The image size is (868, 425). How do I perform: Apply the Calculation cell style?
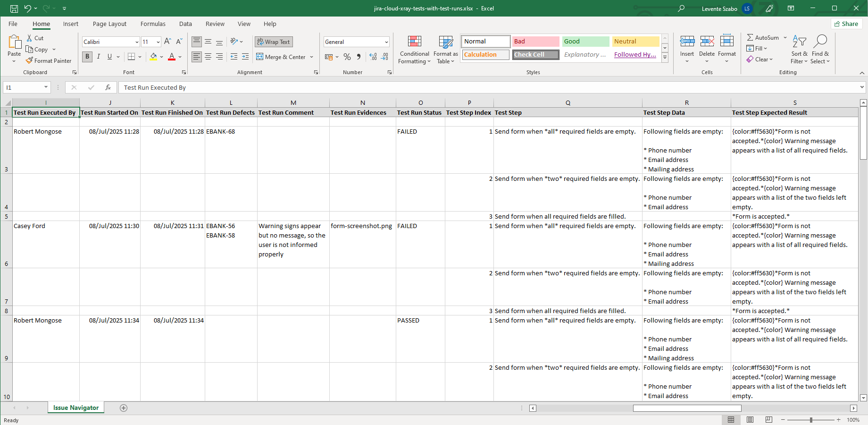coord(485,55)
